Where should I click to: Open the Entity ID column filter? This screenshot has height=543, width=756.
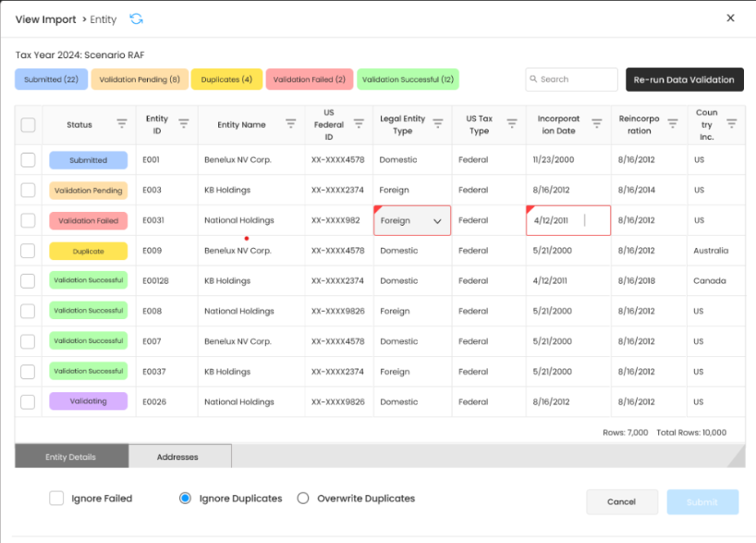tap(184, 124)
